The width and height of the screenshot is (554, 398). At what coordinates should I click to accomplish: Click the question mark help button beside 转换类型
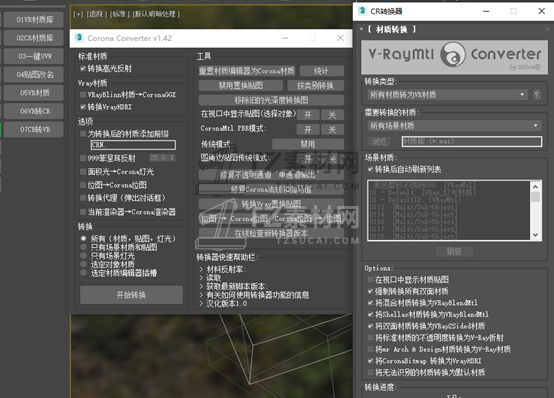coord(536,95)
